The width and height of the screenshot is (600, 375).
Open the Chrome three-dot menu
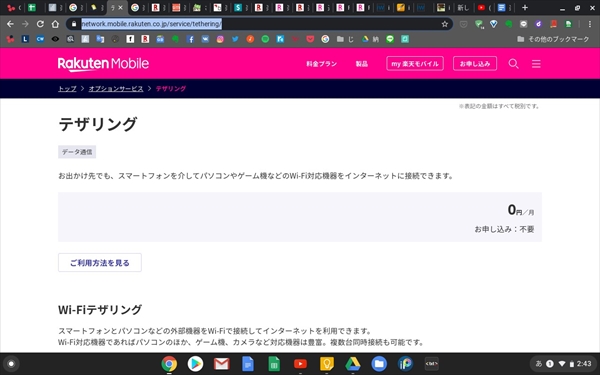click(590, 24)
